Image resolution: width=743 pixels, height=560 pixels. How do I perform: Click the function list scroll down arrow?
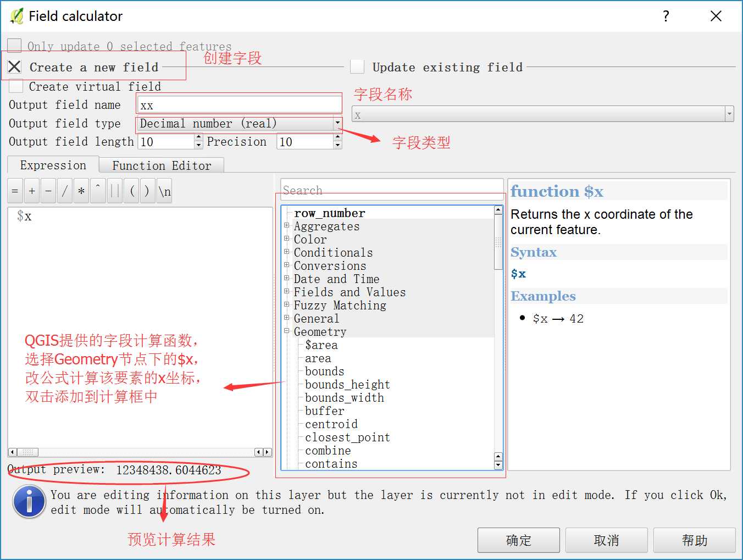pos(498,465)
